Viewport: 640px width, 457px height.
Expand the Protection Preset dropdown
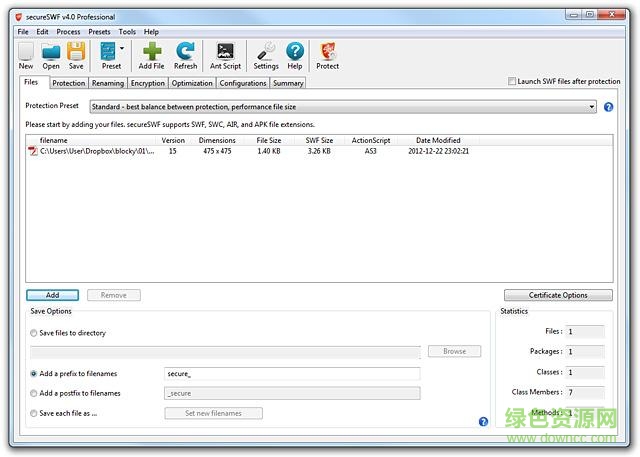click(592, 106)
